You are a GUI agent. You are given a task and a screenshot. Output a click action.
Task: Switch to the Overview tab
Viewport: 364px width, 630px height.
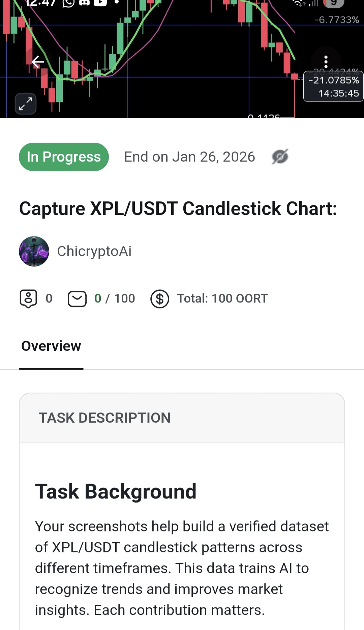click(x=51, y=346)
